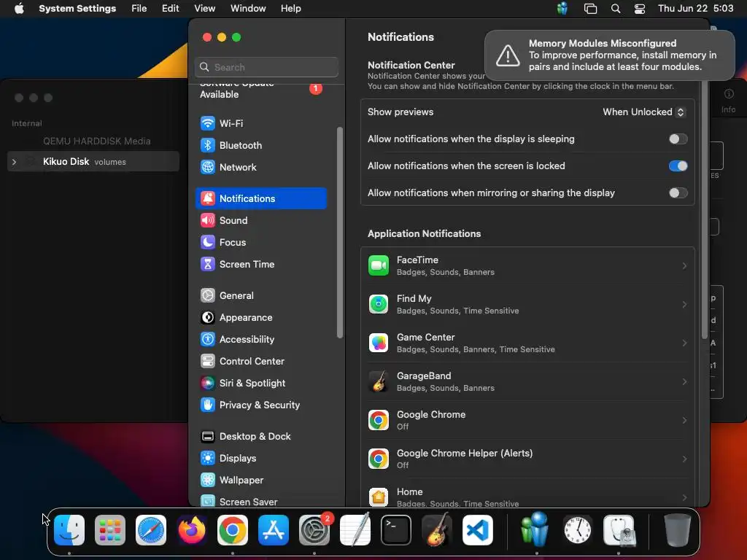Open the Window menu

click(x=248, y=9)
